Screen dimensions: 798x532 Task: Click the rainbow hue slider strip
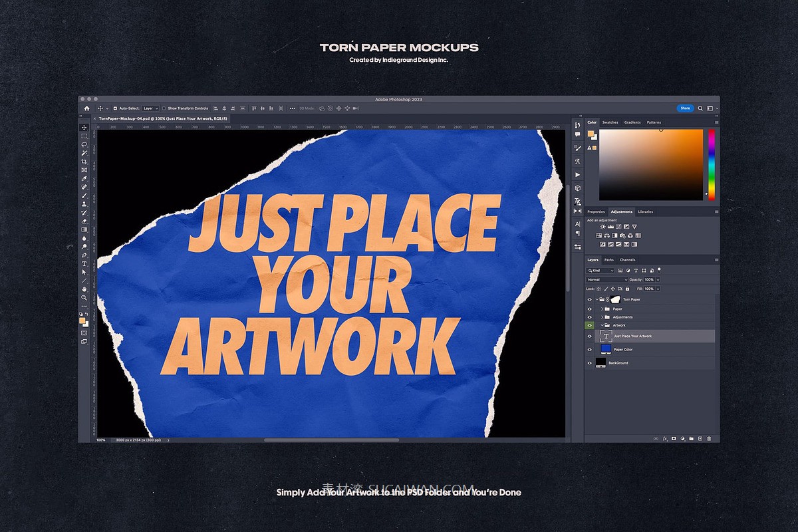711,163
